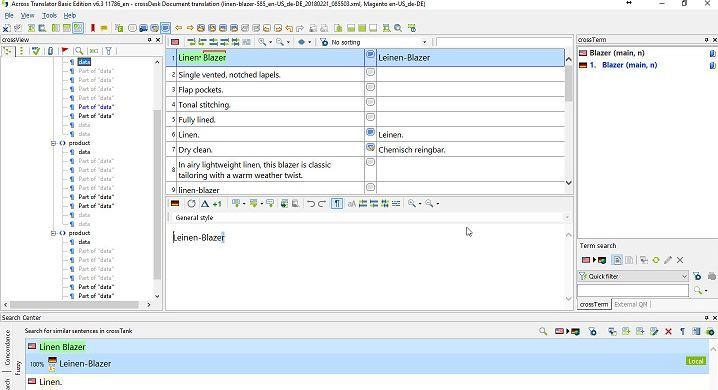
Task: Open the blue oval icon dropdown arrow
Action: coord(310,42)
